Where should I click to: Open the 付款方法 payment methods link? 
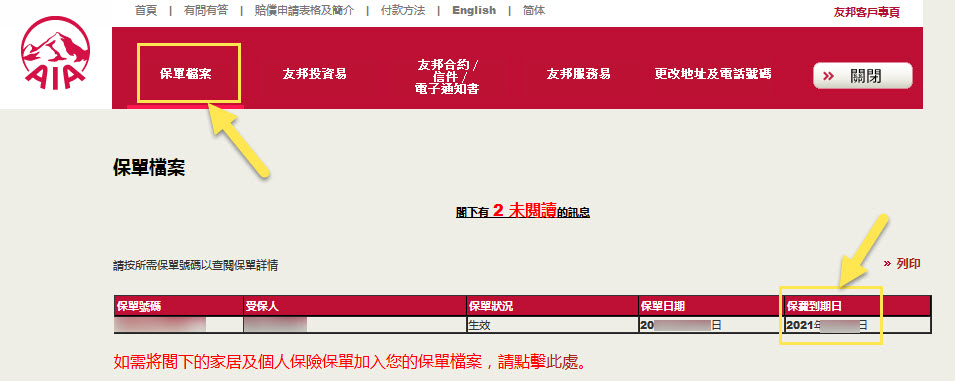coord(403,10)
